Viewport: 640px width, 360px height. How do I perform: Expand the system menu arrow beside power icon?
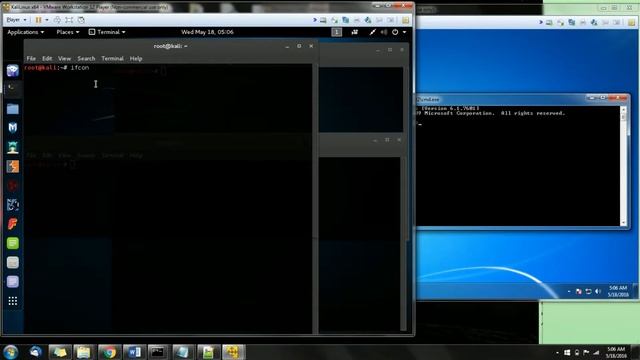coord(404,32)
